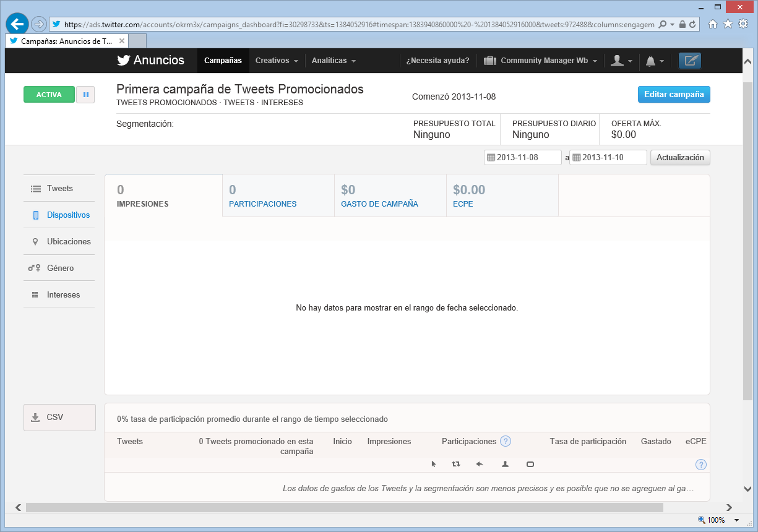758x532 pixels.
Task: Click the CSV export button
Action: click(x=59, y=418)
